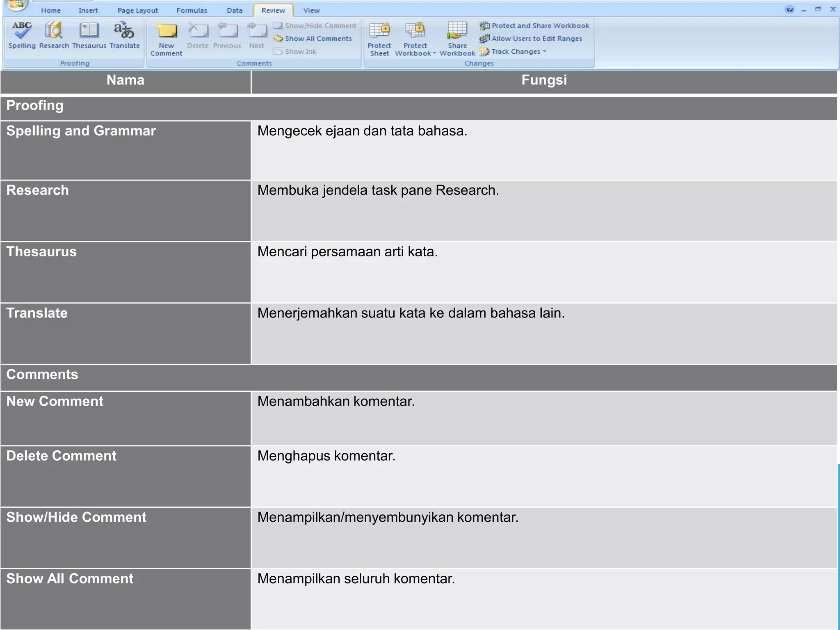The image size is (840, 630).
Task: Switch to the Insert tab
Action: pyautogui.click(x=88, y=10)
